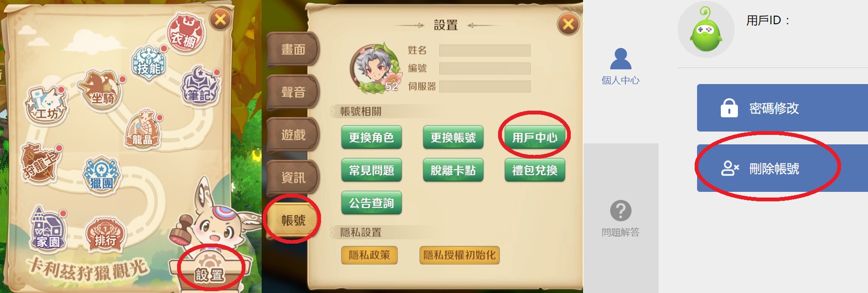Open the 工坊 workshop icon

click(x=46, y=105)
